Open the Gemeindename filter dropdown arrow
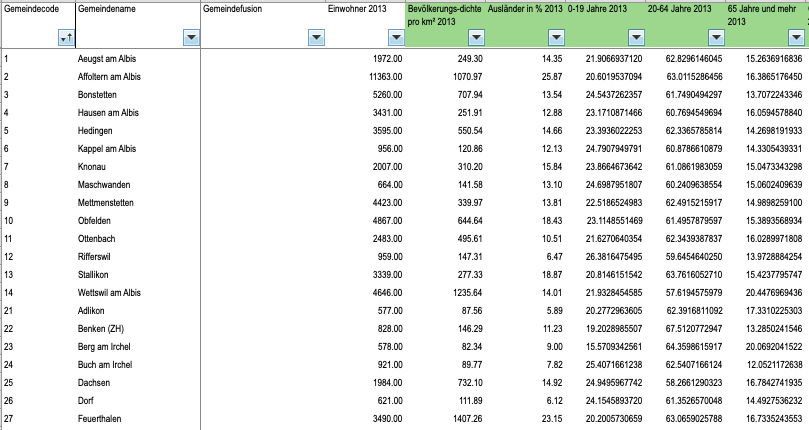809x430 pixels. pyautogui.click(x=191, y=37)
